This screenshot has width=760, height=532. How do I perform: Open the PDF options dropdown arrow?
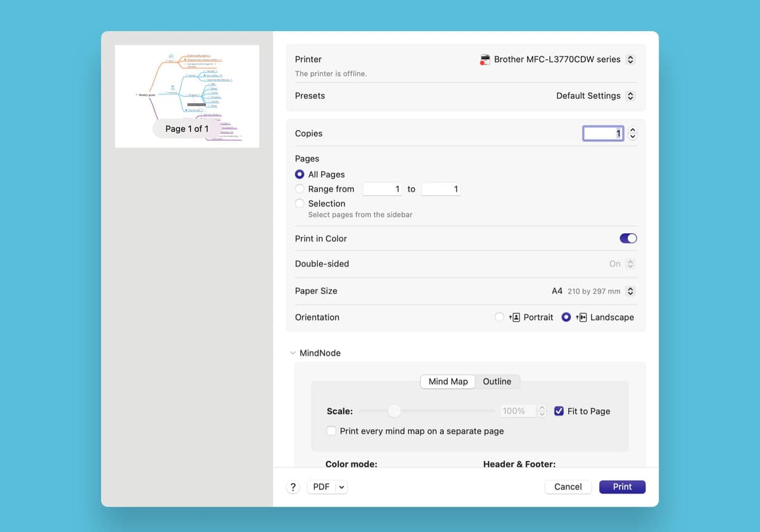pos(341,487)
